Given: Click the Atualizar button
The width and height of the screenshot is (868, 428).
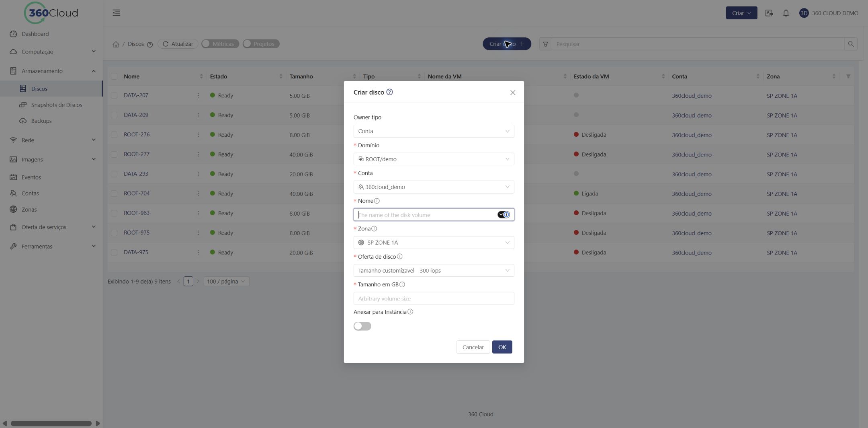Looking at the screenshot, I should pos(178,44).
